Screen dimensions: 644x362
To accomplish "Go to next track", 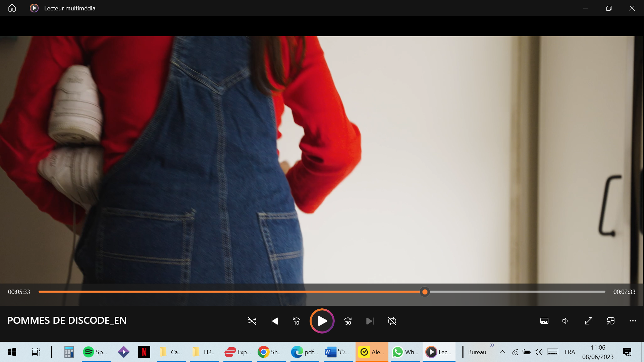I will [370, 321].
